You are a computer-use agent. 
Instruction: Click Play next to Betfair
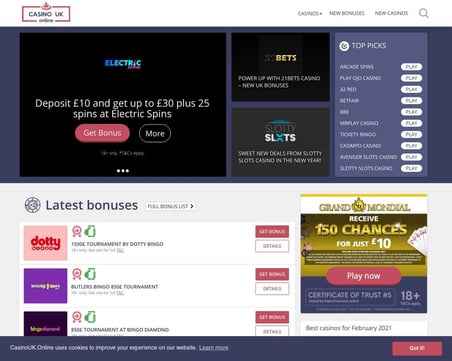(x=411, y=101)
